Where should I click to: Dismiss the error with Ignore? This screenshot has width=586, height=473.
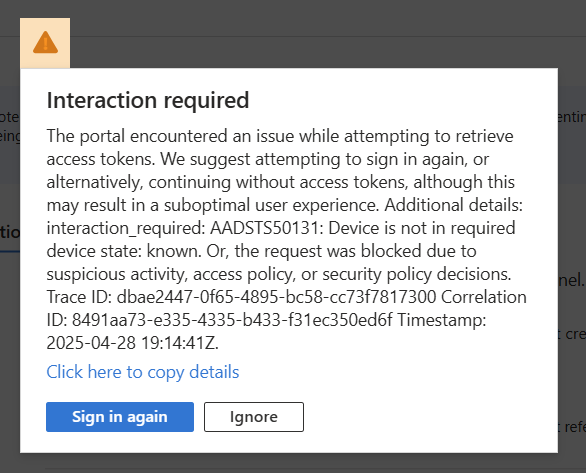[x=254, y=417]
